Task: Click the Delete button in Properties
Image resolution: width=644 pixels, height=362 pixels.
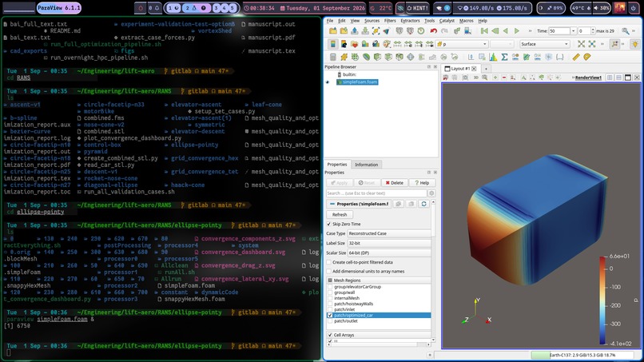Action: click(394, 183)
